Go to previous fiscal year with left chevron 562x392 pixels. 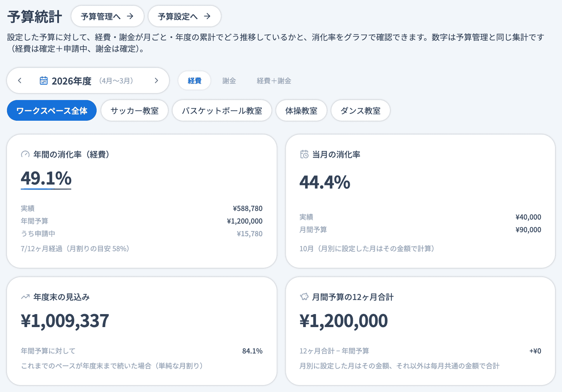coord(20,81)
